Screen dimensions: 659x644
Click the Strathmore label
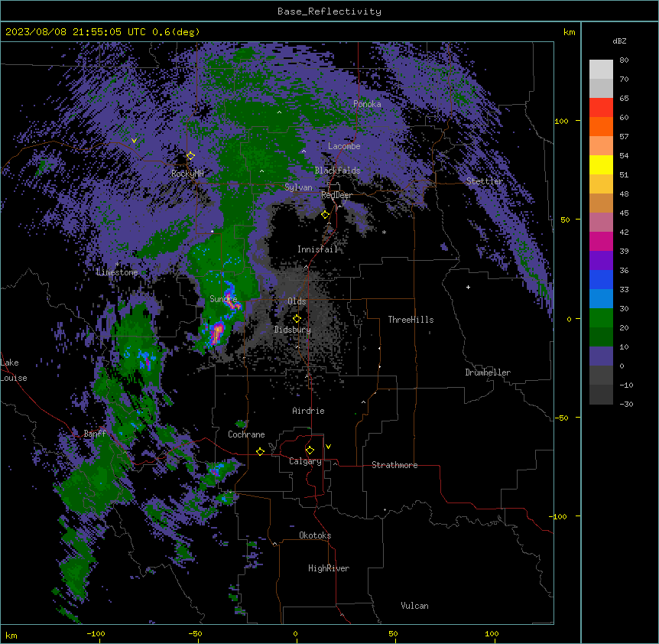click(x=394, y=465)
